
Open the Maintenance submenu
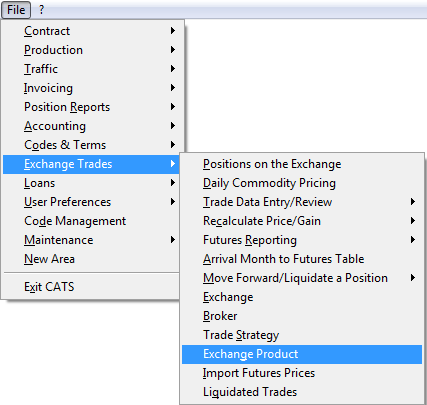[91, 240]
